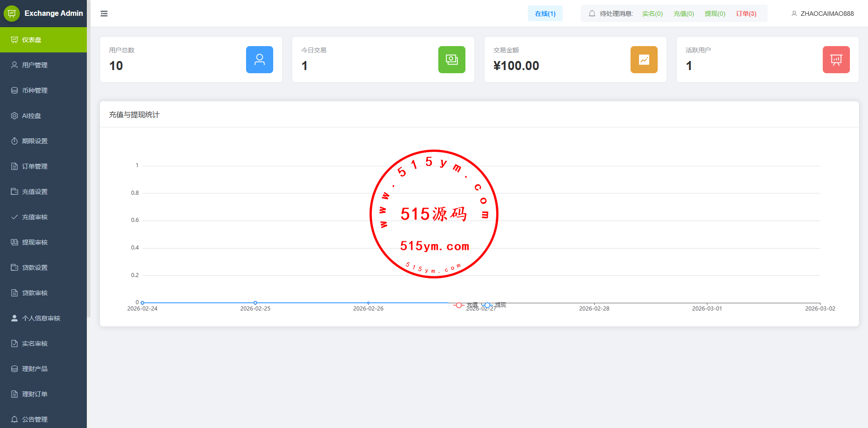Click the green today's trades icon
The height and width of the screenshot is (428, 868).
pyautogui.click(x=451, y=60)
